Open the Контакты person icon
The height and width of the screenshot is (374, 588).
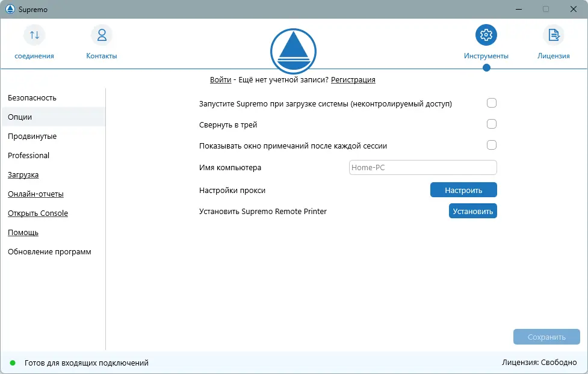click(x=102, y=35)
